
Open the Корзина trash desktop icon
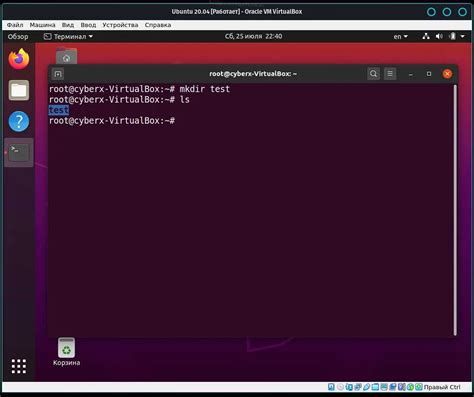tap(66, 352)
